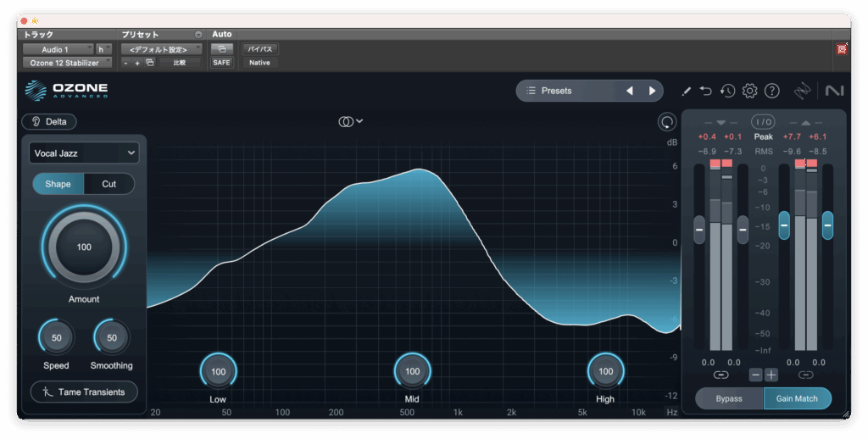Screen dimensions: 868x439
Task: Expand the stereo channel mode dropdown
Action: click(x=351, y=121)
